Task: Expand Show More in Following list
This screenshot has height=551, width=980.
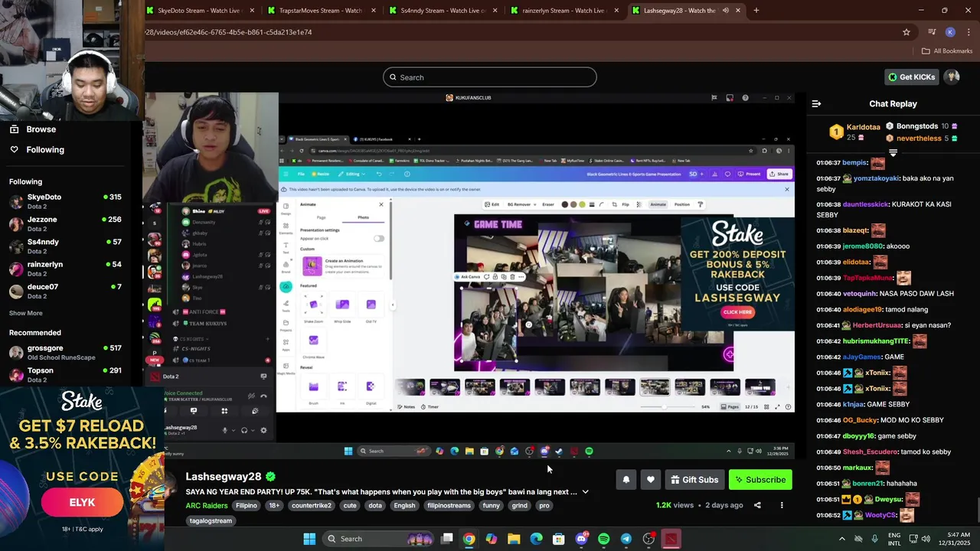Action: pyautogui.click(x=26, y=313)
